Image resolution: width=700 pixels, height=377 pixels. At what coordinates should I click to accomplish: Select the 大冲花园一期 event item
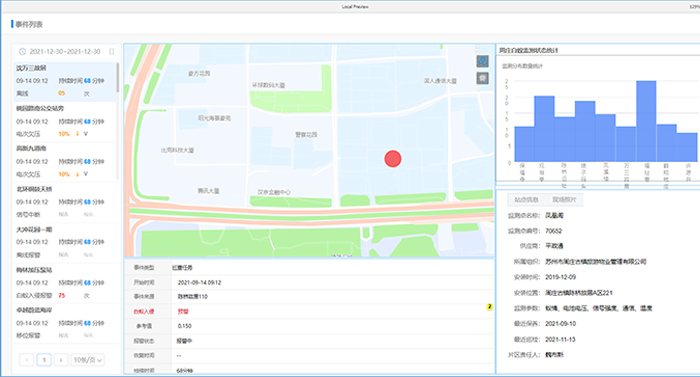(x=65, y=242)
